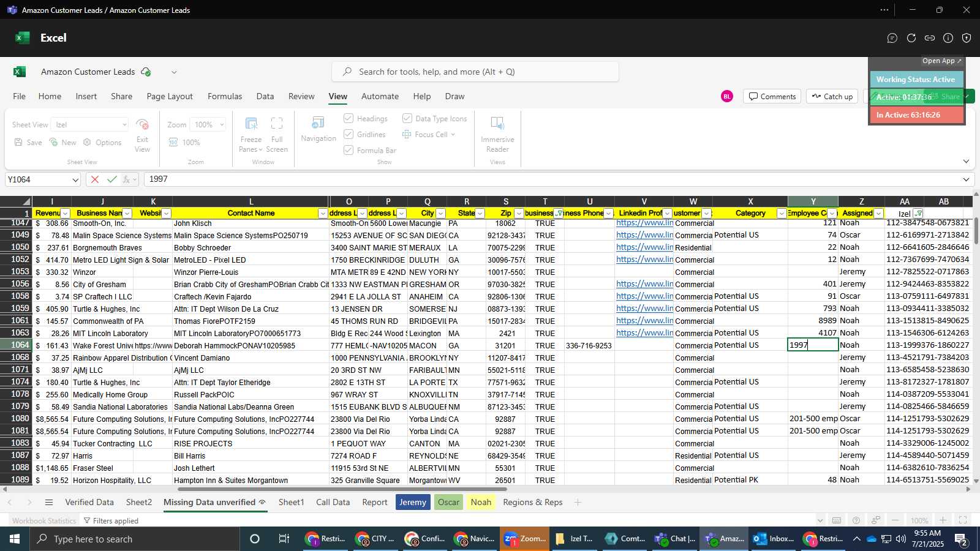Open the Data ribbon tab
The width and height of the screenshot is (980, 551).
pyautogui.click(x=265, y=96)
